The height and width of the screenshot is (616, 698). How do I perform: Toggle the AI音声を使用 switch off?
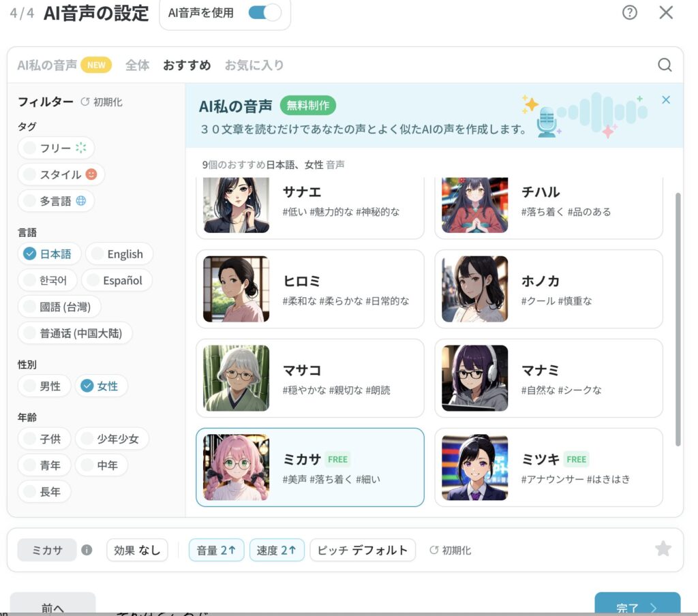tap(264, 13)
